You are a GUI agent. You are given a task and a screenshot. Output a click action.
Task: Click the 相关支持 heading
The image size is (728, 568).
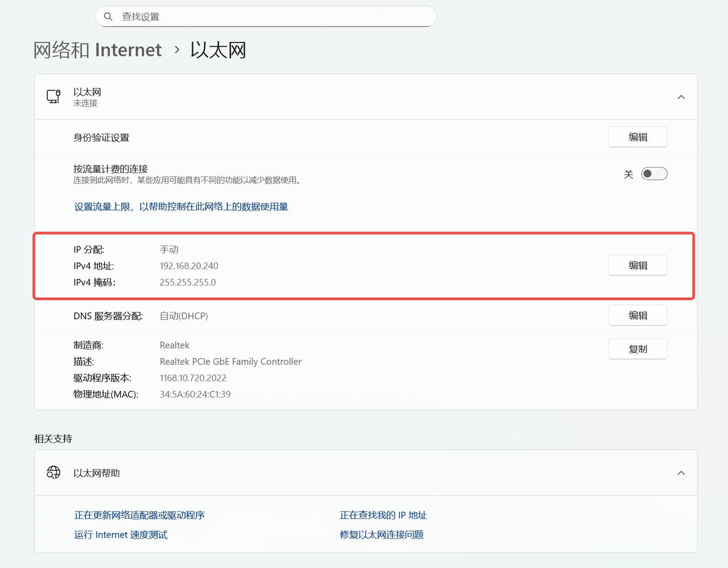point(53,439)
